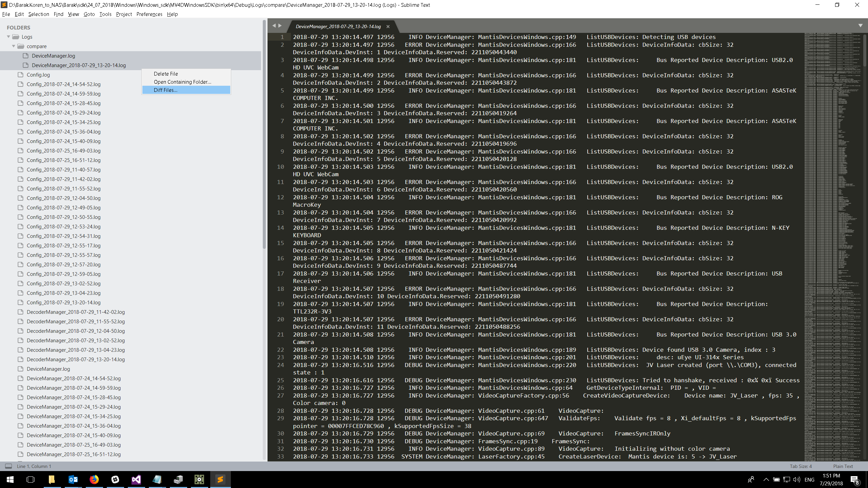Screen dimensions: 868x488
Task: Open Slack from the taskbar
Action: coord(115,480)
